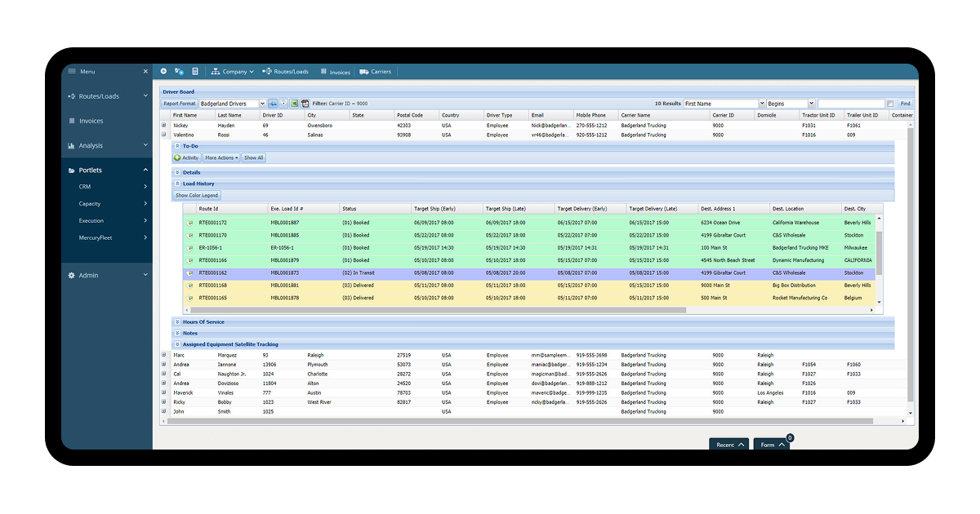Click the Portlets folder icon in the sidebar
The width and height of the screenshot is (980, 514).
point(71,171)
